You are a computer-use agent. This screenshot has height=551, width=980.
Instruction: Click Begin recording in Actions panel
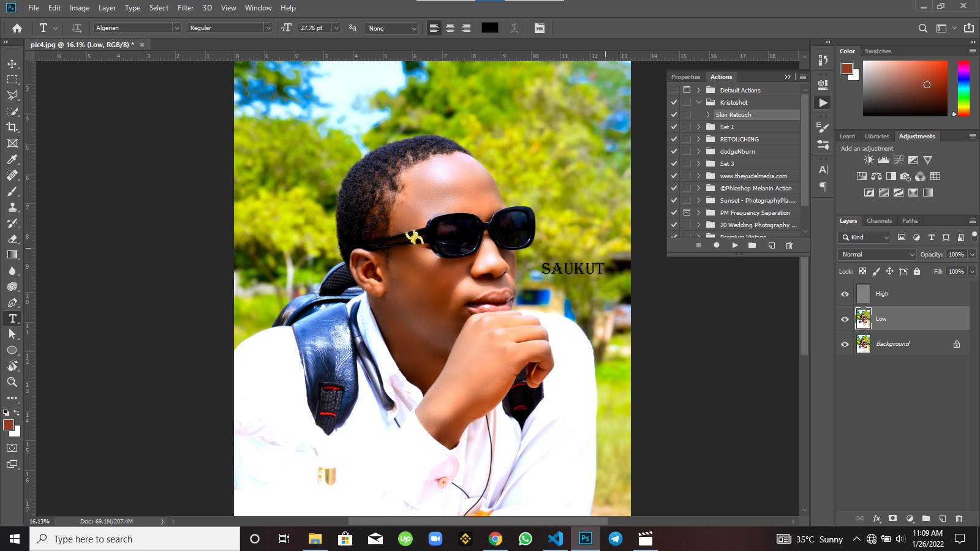click(717, 246)
